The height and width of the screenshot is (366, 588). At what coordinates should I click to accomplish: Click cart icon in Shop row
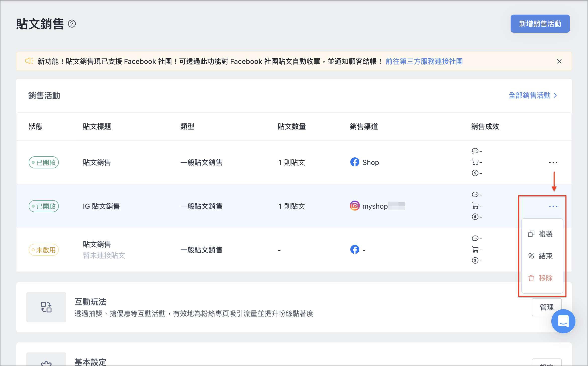475,162
